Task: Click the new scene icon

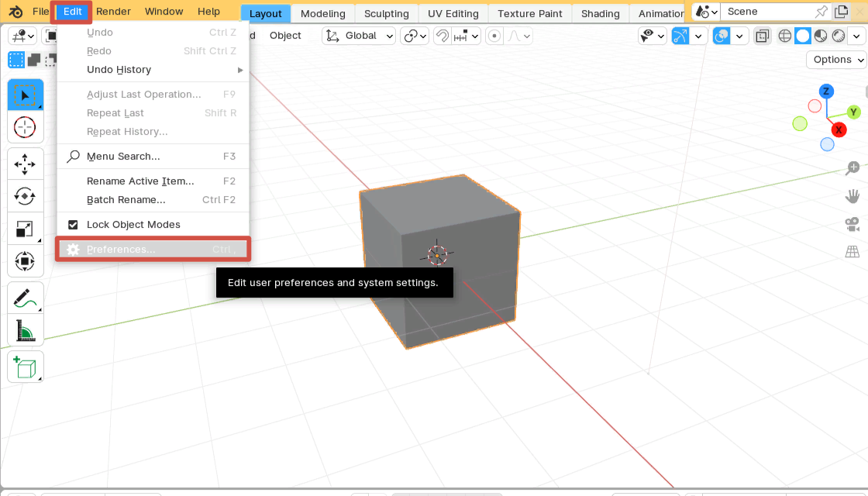Action: pos(842,12)
